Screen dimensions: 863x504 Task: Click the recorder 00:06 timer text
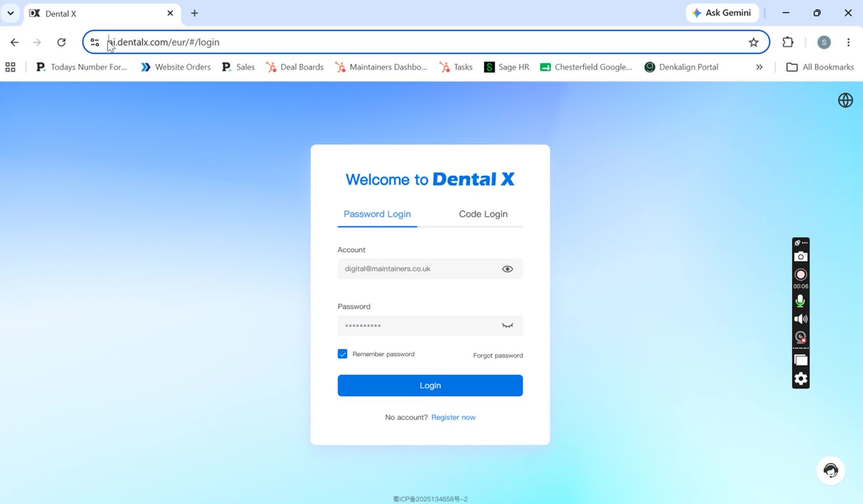pyautogui.click(x=800, y=286)
